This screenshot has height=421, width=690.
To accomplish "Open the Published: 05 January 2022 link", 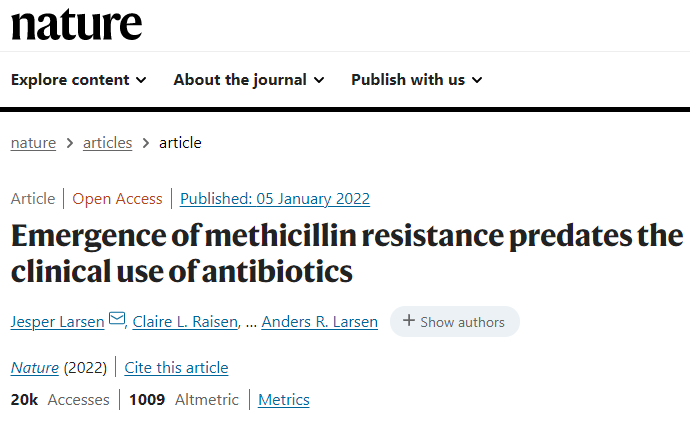I will click(275, 199).
